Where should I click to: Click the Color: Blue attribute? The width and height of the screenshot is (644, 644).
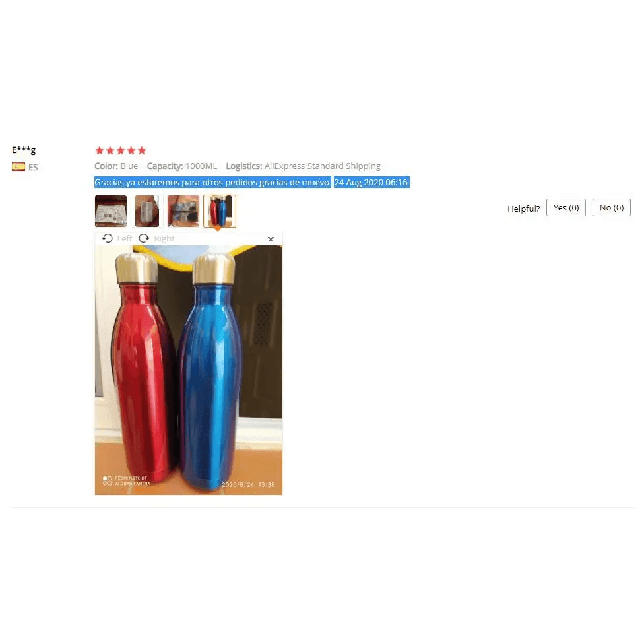116,166
